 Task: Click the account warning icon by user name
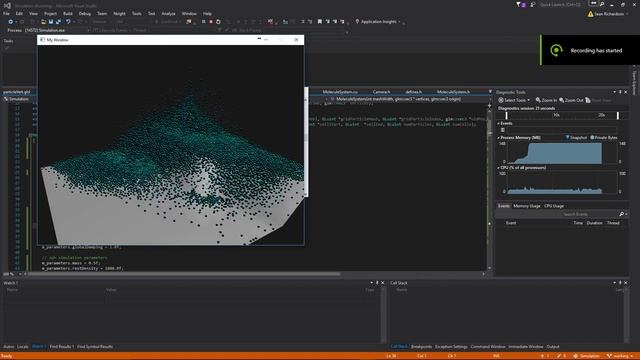590,14
